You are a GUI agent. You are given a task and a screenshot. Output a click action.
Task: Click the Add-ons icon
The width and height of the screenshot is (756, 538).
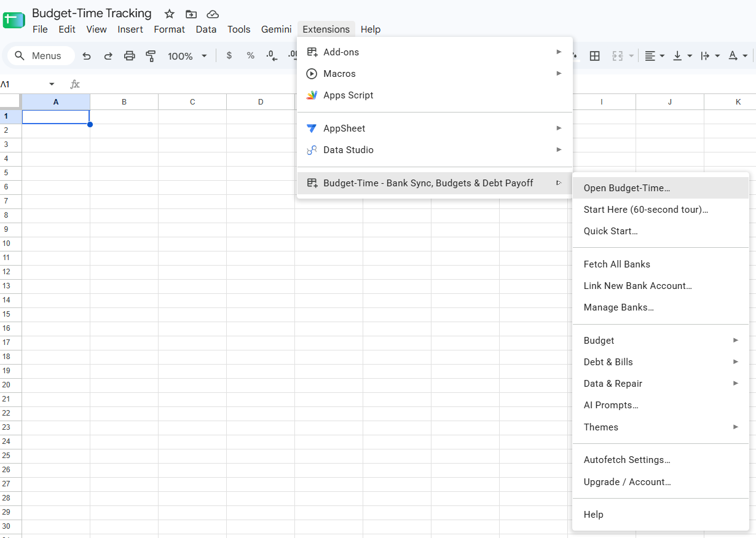click(312, 52)
